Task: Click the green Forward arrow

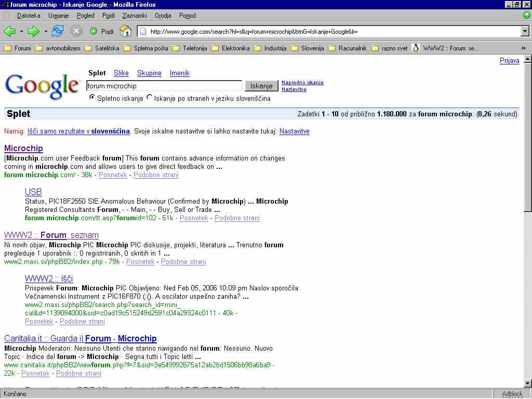Action: click(x=34, y=32)
